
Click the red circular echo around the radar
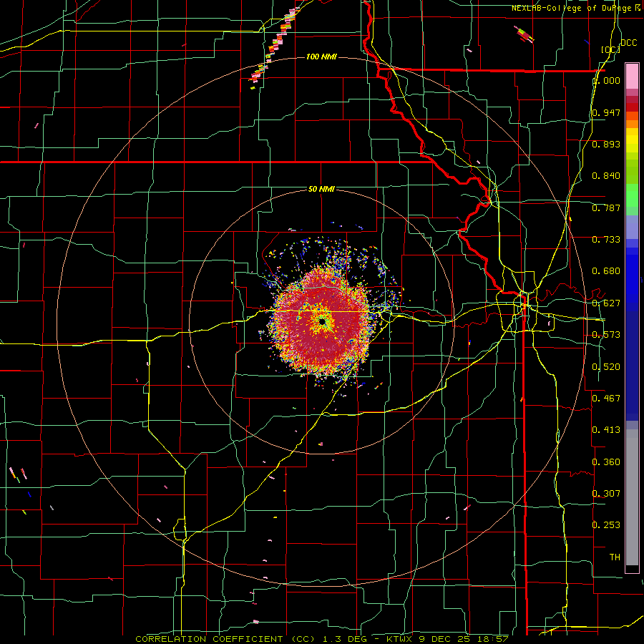tap(321, 323)
